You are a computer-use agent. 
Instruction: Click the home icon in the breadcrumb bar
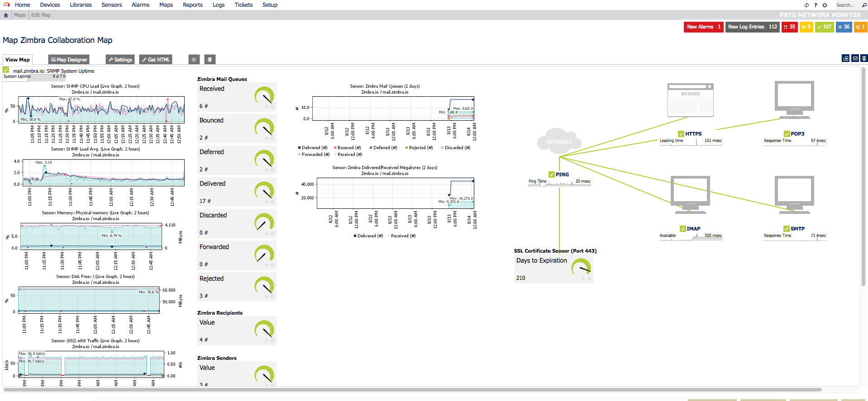click(6, 15)
